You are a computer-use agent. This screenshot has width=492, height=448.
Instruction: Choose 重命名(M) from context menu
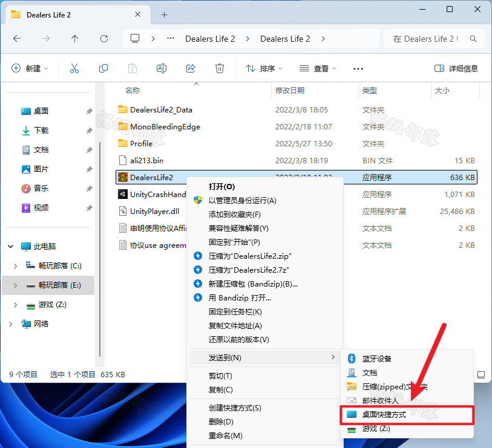pos(265,436)
